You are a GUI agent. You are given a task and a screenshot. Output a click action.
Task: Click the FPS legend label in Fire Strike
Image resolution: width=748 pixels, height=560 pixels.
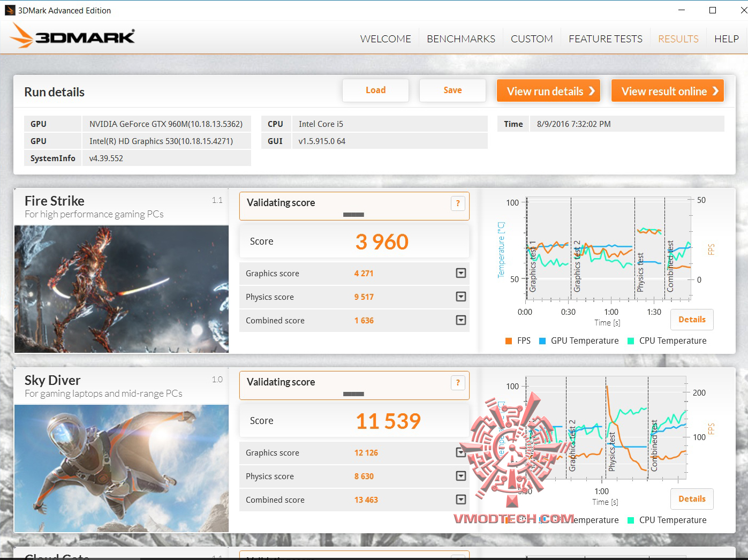524,341
